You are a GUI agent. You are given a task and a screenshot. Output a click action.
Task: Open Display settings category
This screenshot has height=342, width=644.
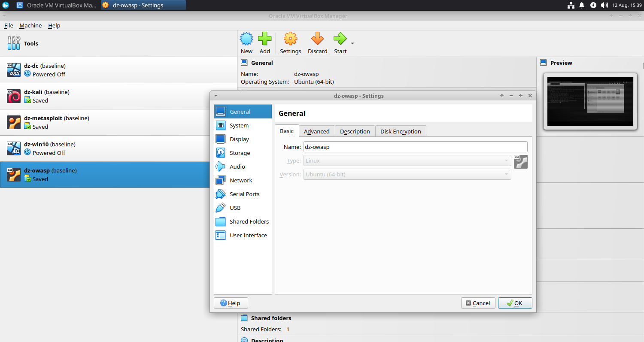click(243, 139)
